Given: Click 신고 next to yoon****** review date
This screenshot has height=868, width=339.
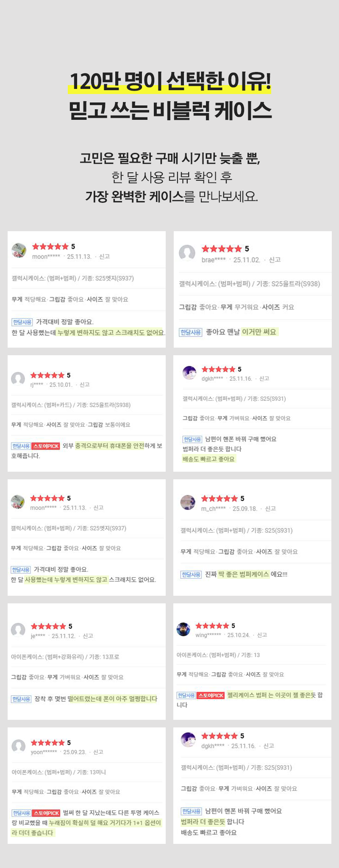Looking at the screenshot, I should pyautogui.click(x=98, y=752).
